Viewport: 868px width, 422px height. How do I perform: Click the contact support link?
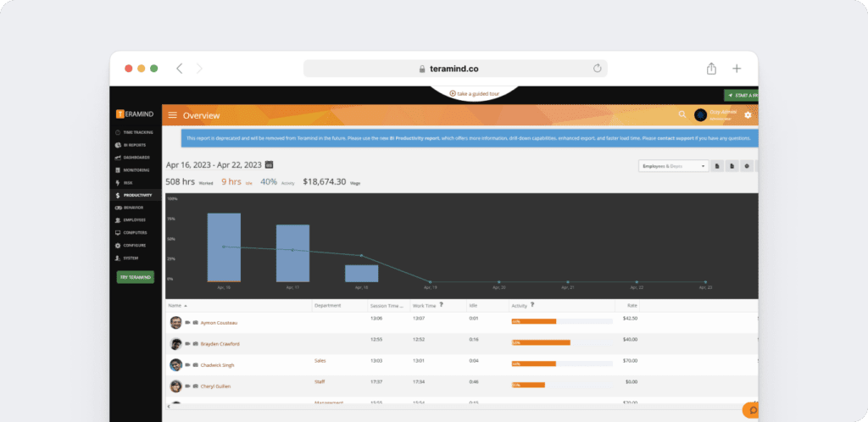pos(676,138)
